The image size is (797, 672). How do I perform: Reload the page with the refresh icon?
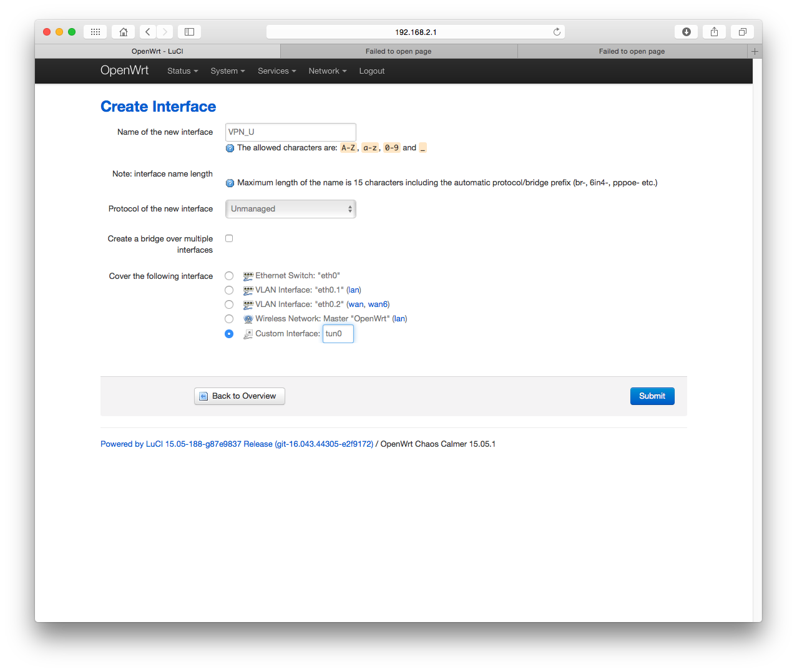pyautogui.click(x=557, y=32)
